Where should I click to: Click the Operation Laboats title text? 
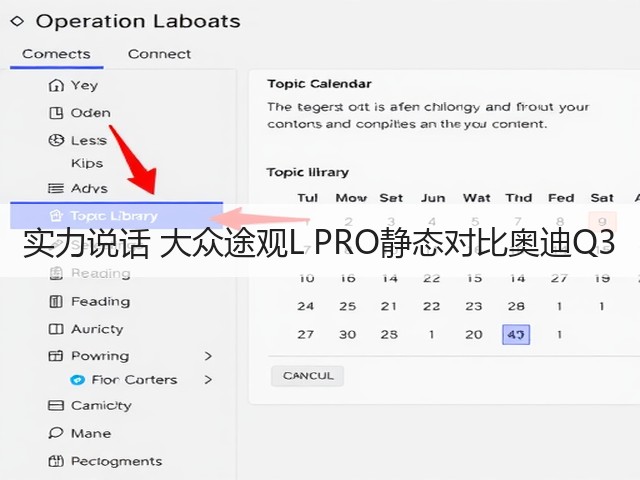pyautogui.click(x=138, y=21)
